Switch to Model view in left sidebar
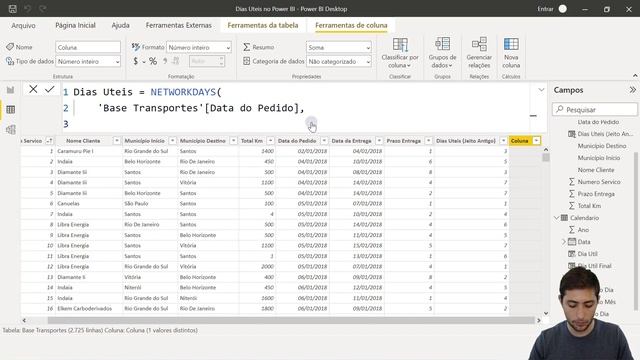Screen dimensions: 640x360 11,129
